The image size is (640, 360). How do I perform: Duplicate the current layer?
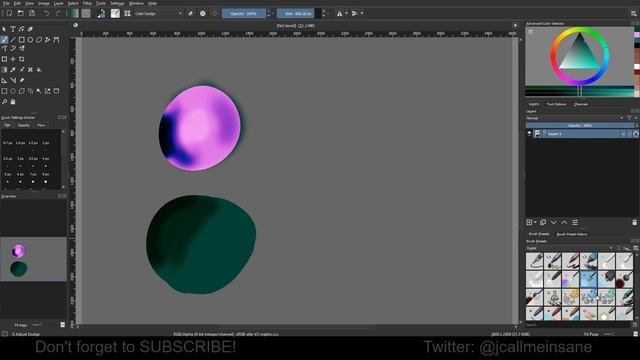543,222
